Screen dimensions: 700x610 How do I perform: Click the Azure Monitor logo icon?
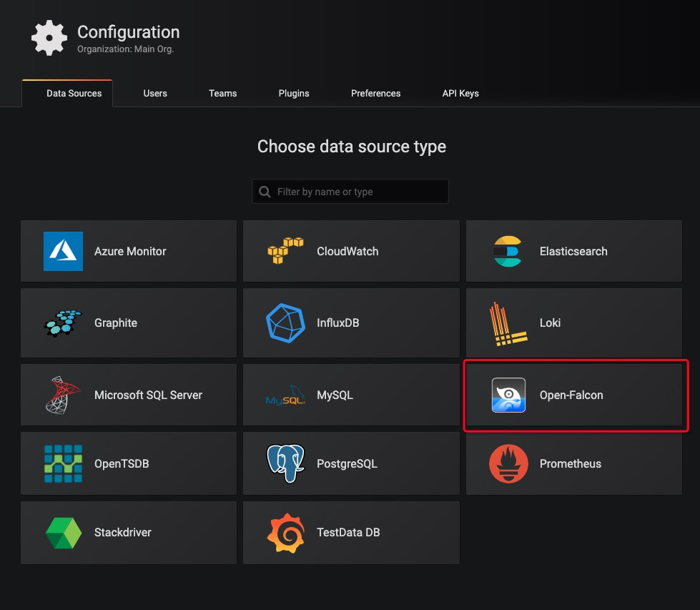63,252
